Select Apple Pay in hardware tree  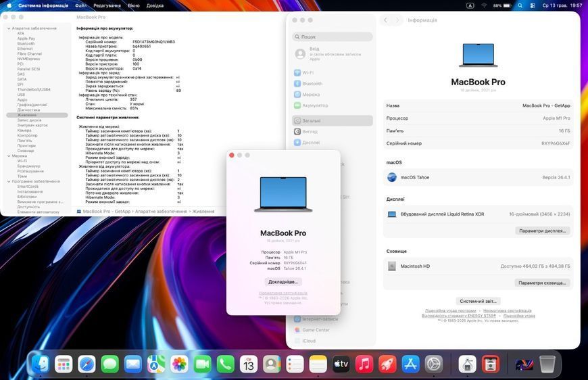[x=26, y=39]
